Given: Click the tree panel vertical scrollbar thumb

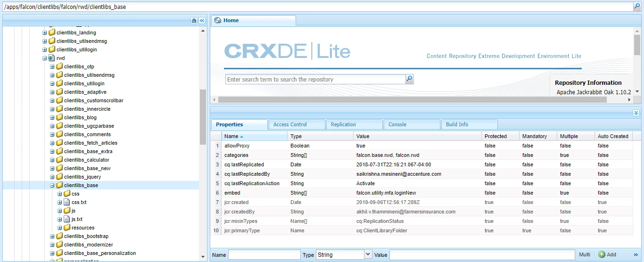Looking at the screenshot, I should click(203, 117).
